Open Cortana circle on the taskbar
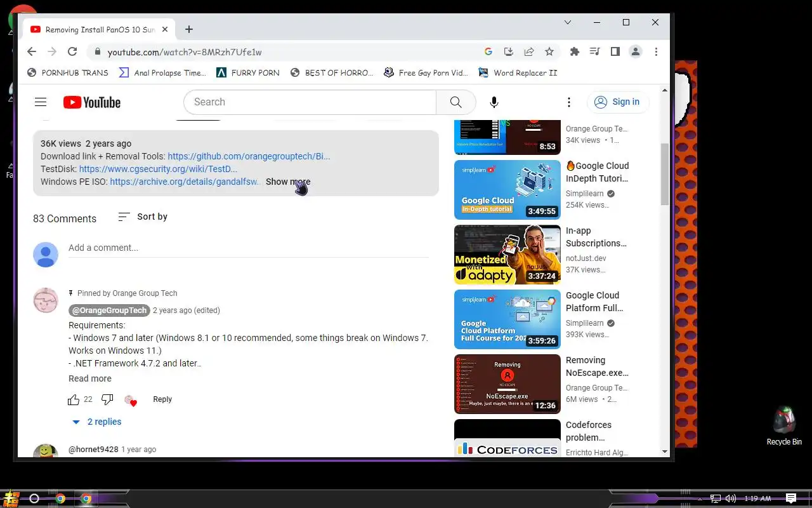 point(34,498)
